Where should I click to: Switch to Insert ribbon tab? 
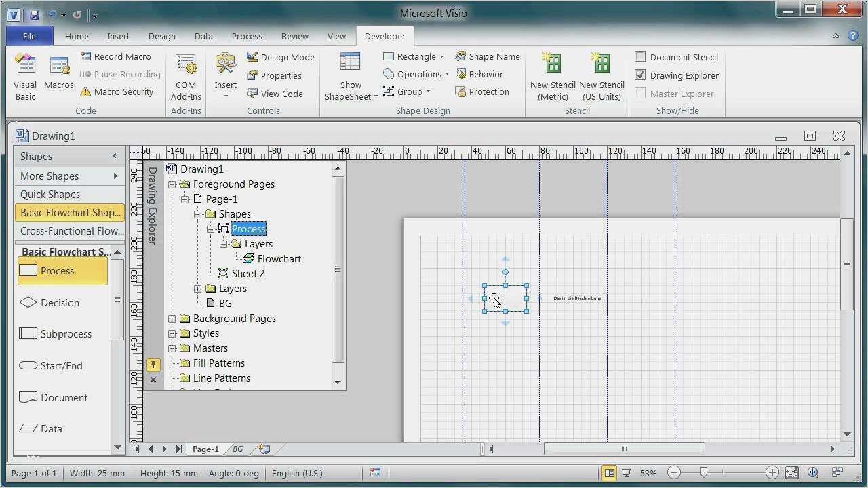119,36
